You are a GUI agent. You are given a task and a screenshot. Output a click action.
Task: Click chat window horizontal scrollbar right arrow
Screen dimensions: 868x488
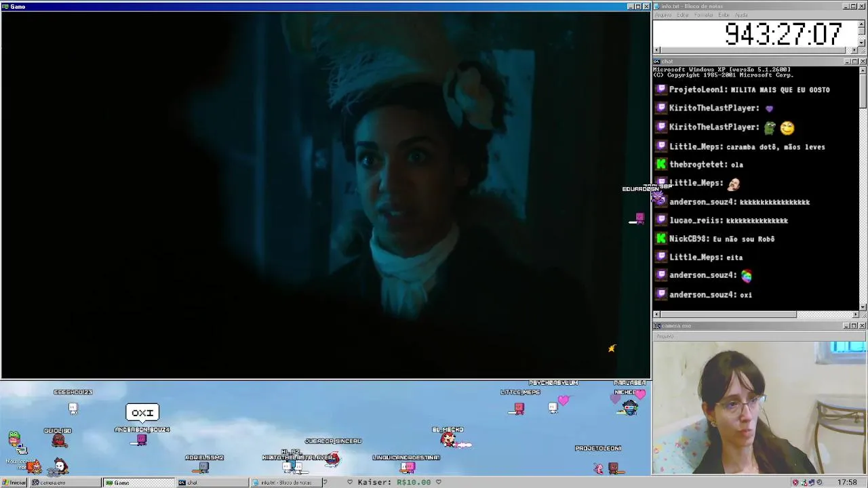[x=855, y=314]
